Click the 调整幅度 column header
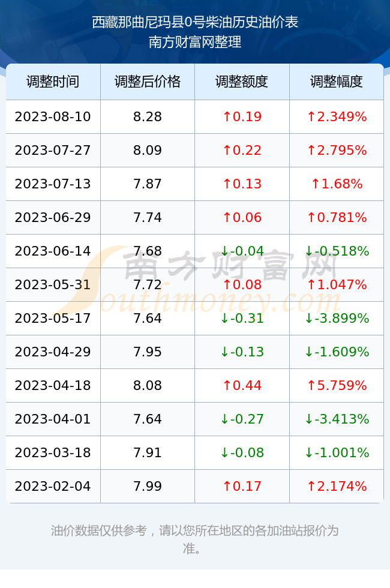 click(x=337, y=82)
